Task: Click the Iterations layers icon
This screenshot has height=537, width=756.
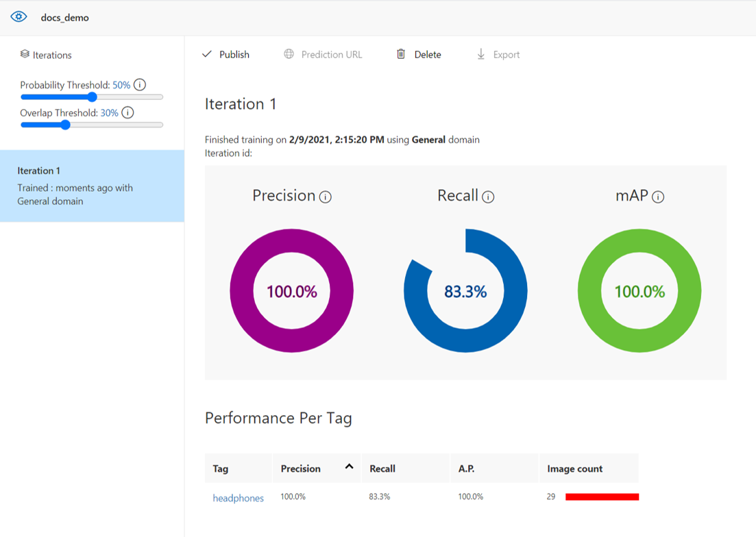Action: tap(25, 54)
